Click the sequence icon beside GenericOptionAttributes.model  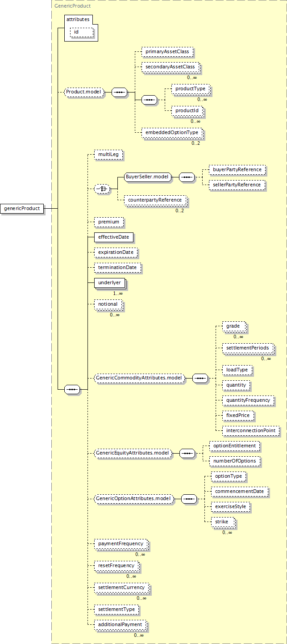tap(189, 498)
